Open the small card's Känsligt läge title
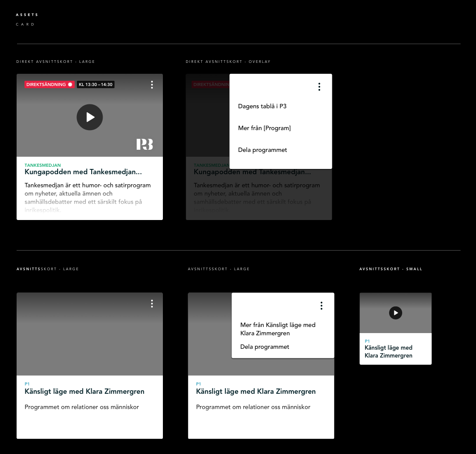The width and height of the screenshot is (476, 454). (389, 351)
